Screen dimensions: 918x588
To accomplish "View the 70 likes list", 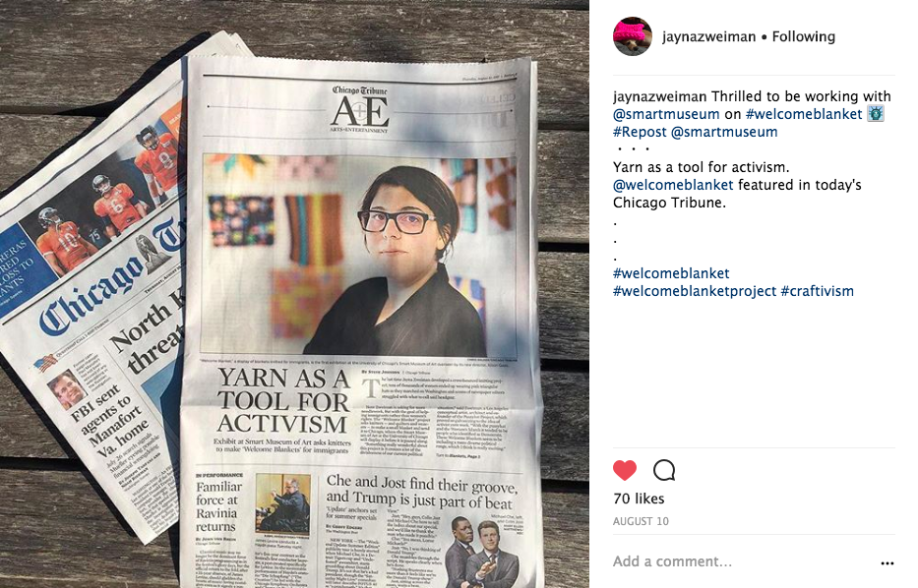I will [x=639, y=499].
